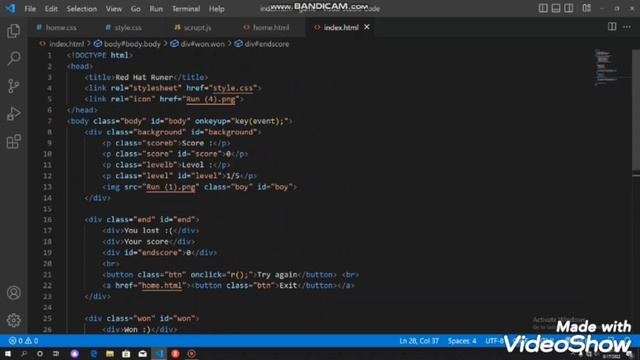Click the onkeyup "key(event);" value
This screenshot has height=360, width=640.
(x=260, y=121)
